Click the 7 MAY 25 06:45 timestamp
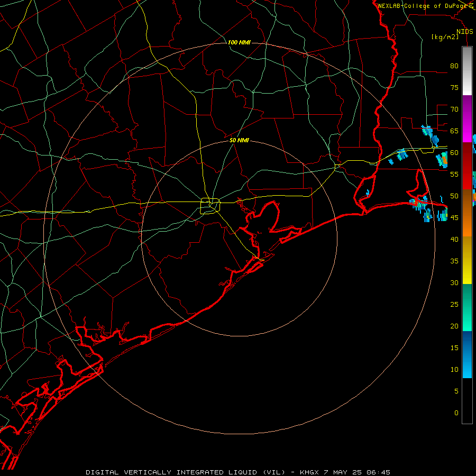 pos(357,472)
